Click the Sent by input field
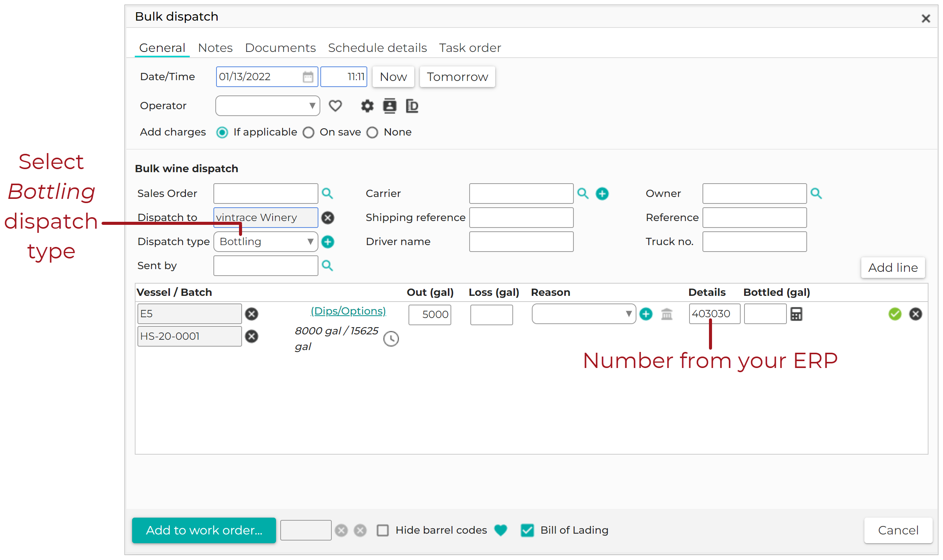943x560 pixels. (x=266, y=266)
